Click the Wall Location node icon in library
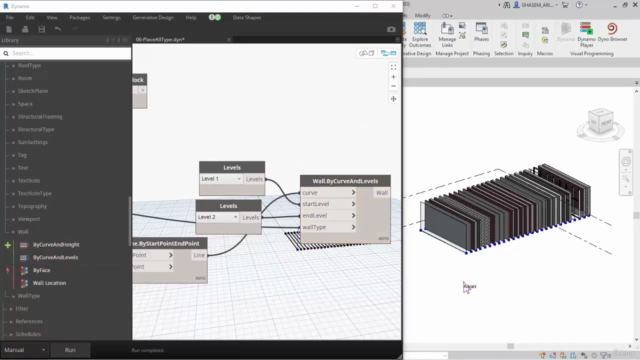This screenshot has height=360, width=640. pyautogui.click(x=24, y=283)
